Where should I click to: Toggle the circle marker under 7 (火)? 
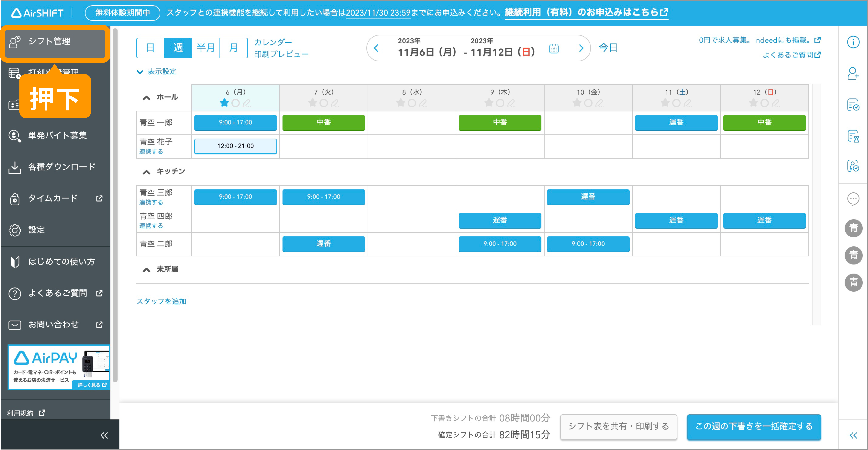(324, 103)
